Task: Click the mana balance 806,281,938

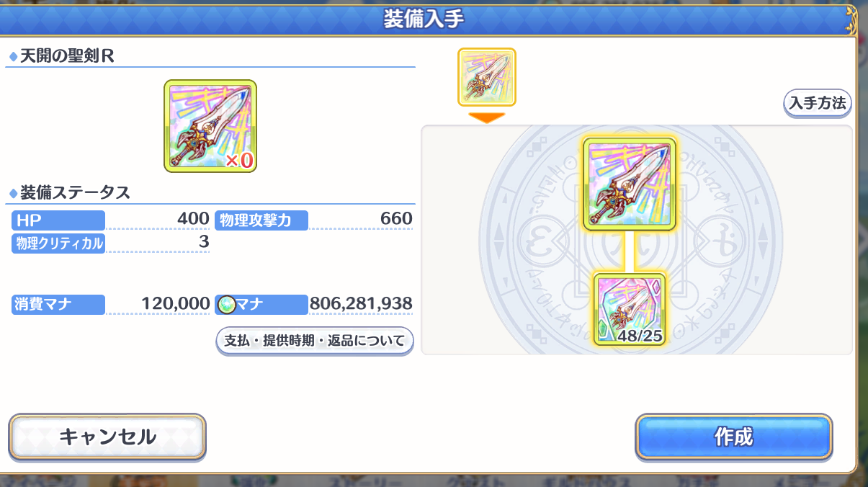Action: pos(361,304)
